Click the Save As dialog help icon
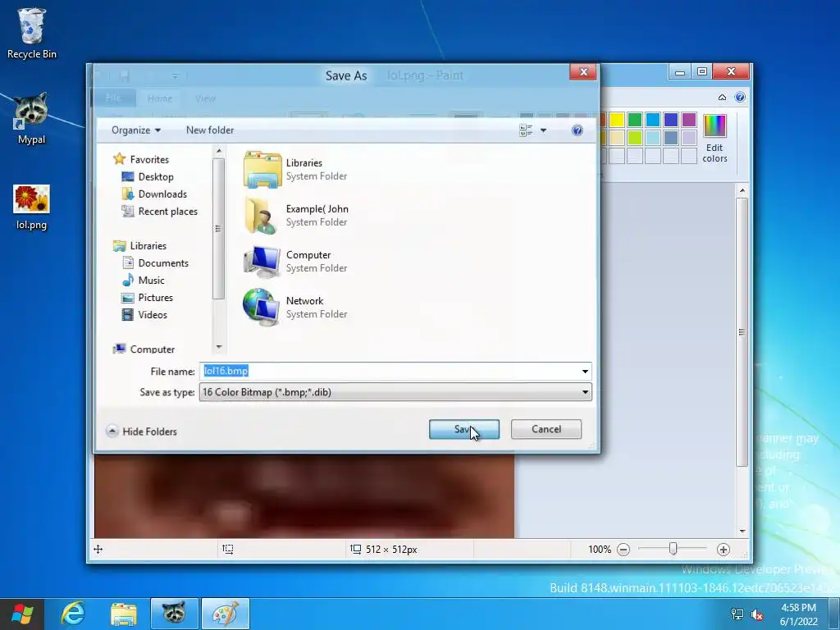Image resolution: width=840 pixels, height=630 pixels. (x=577, y=130)
